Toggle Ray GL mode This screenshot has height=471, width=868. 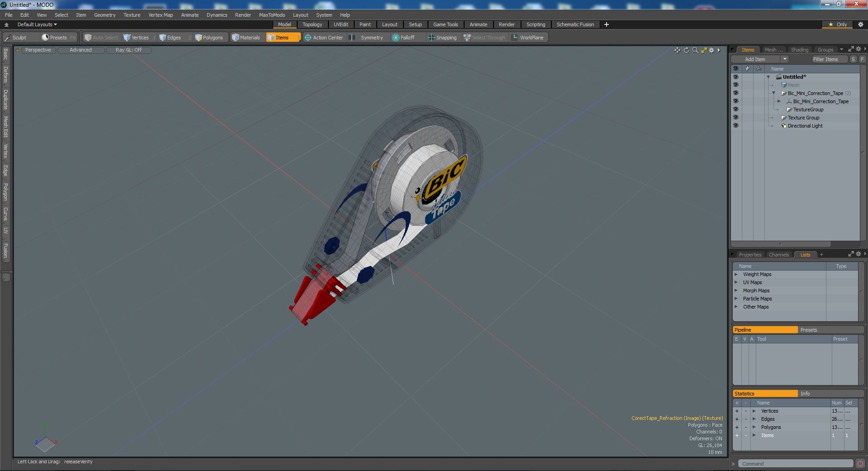[129, 50]
